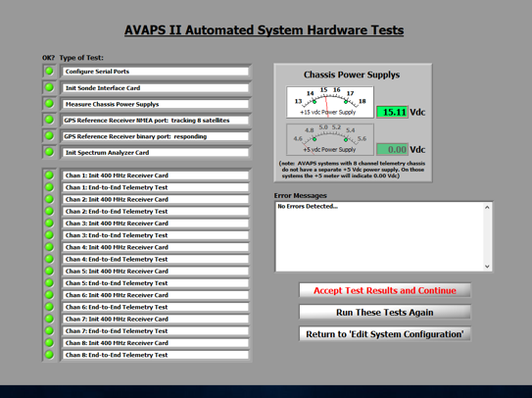Select the 'Measure Chassis Power Supplys' test field

(155, 104)
